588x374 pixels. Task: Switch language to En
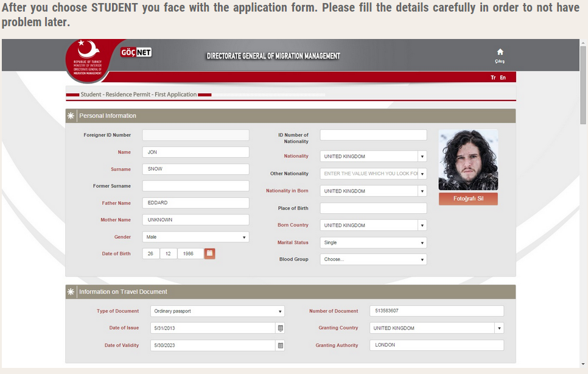[503, 77]
